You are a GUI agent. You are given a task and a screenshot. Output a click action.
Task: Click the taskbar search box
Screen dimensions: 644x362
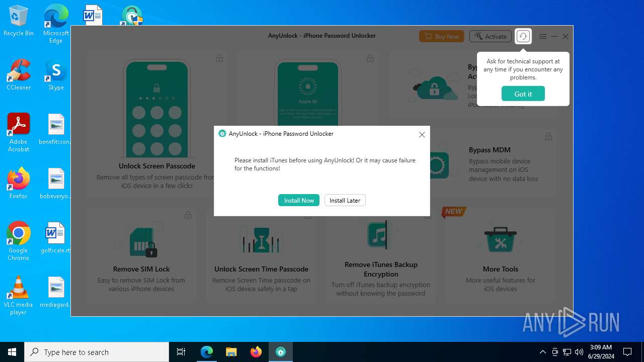tap(97, 352)
